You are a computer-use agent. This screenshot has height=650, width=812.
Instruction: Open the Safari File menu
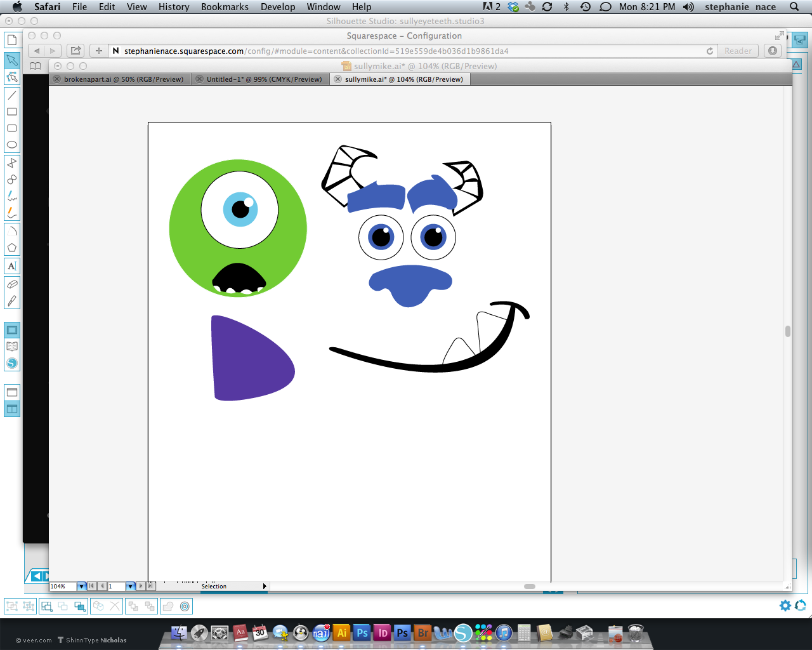tap(80, 7)
